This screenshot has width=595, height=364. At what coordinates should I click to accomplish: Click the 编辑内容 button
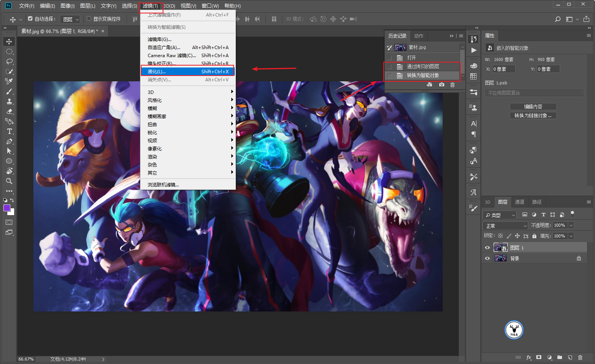coord(533,107)
